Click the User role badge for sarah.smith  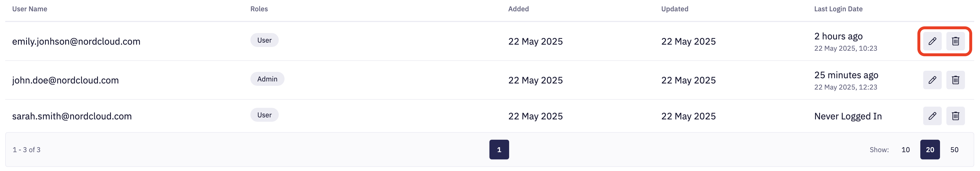(264, 115)
